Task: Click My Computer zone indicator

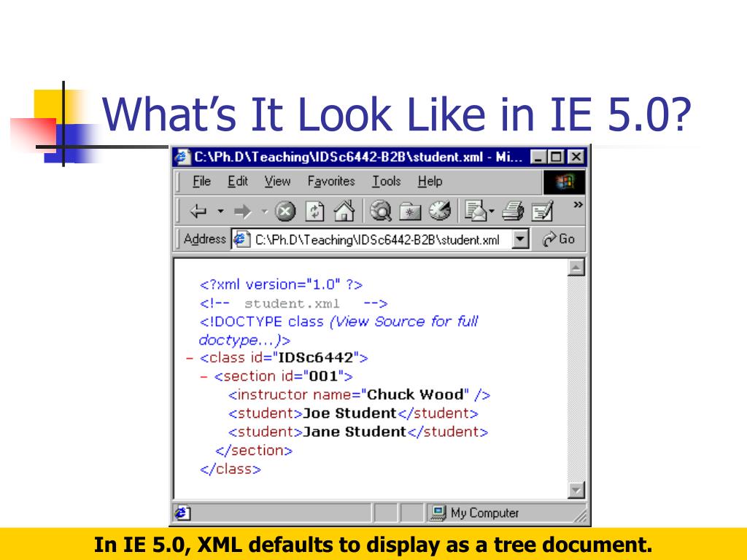Action: (474, 513)
